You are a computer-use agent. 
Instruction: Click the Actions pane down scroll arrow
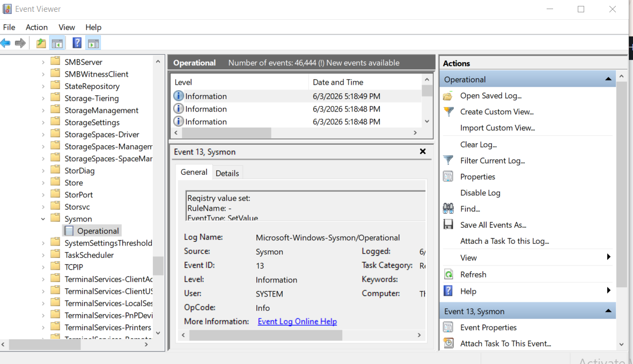point(621,344)
